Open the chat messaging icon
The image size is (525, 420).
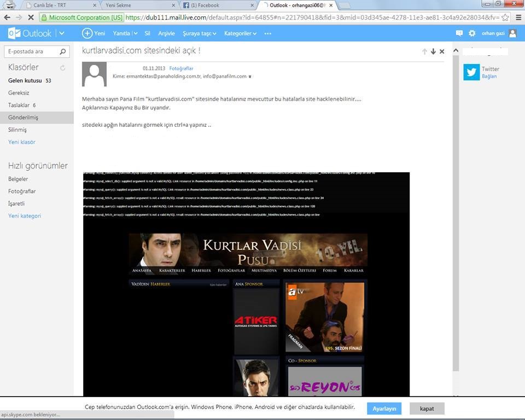coord(459,33)
